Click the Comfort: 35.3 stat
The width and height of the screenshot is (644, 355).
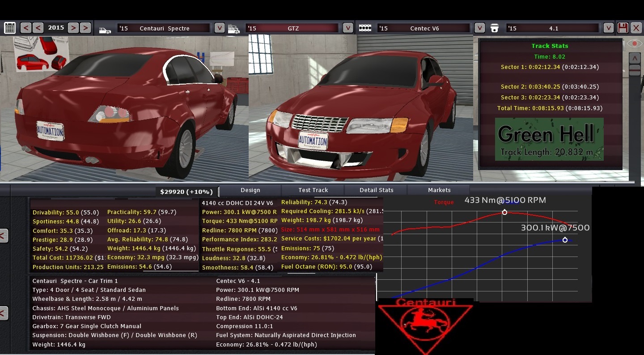pyautogui.click(x=63, y=231)
